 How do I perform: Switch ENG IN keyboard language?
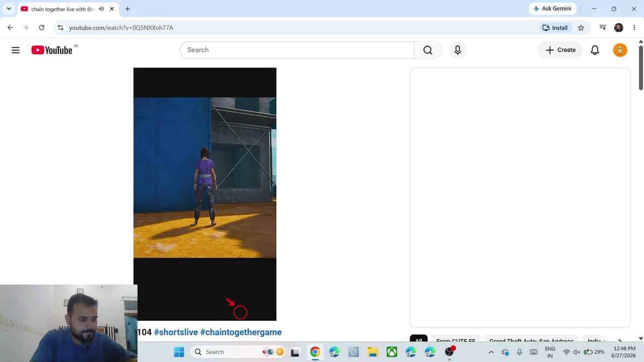tap(550, 352)
